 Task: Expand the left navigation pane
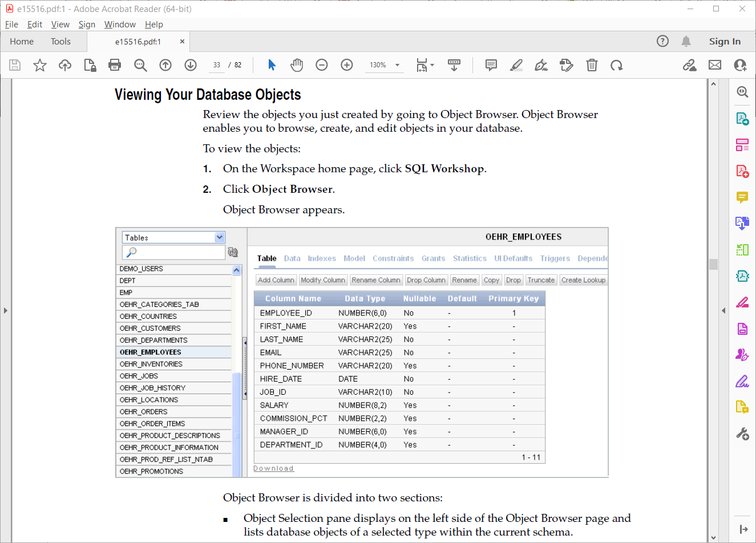pos(5,311)
